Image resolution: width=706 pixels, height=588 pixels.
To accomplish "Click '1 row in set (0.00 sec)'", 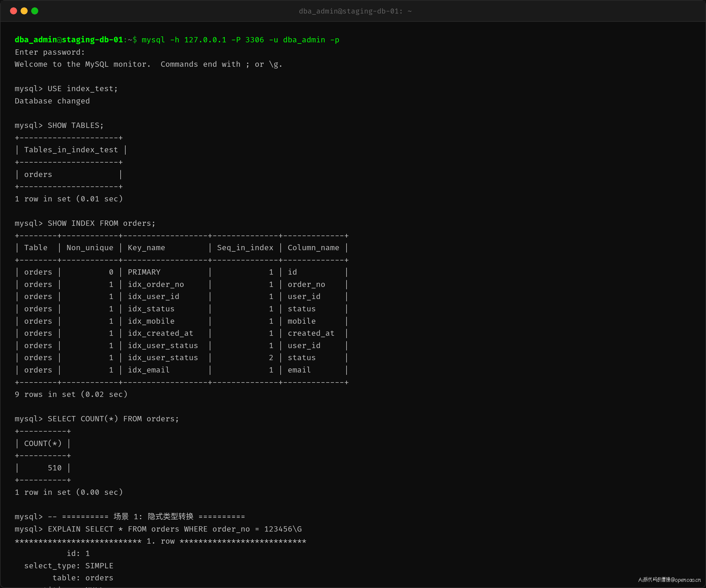I will pos(69,492).
